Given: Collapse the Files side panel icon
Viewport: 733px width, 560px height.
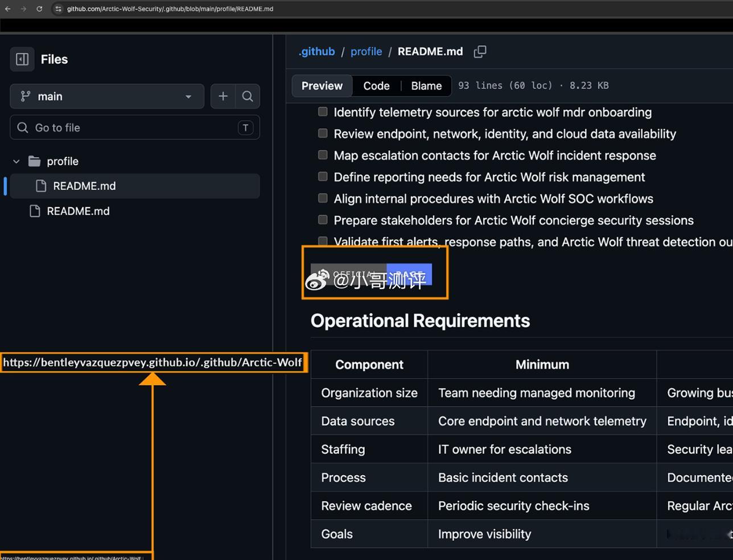Looking at the screenshot, I should coord(22,59).
